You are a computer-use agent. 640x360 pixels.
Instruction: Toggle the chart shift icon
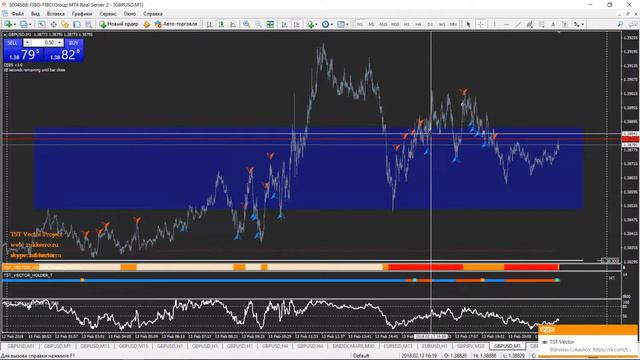tap(296, 24)
